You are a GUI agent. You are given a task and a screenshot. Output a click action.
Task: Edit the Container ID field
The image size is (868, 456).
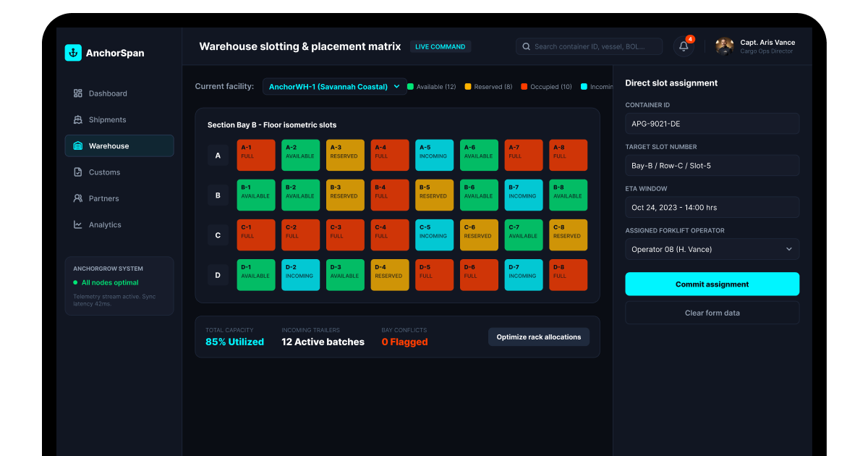[x=712, y=123]
